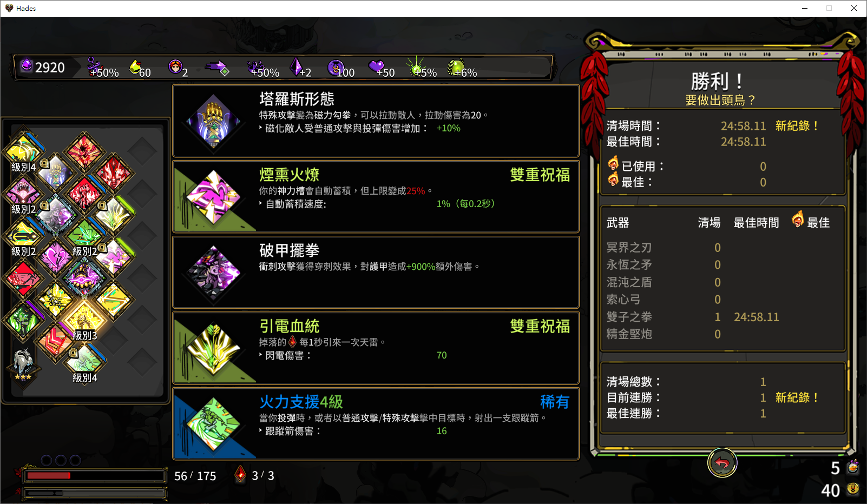This screenshot has width=867, height=504.
Task: Click the Hades window title bar icon
Action: click(9, 8)
